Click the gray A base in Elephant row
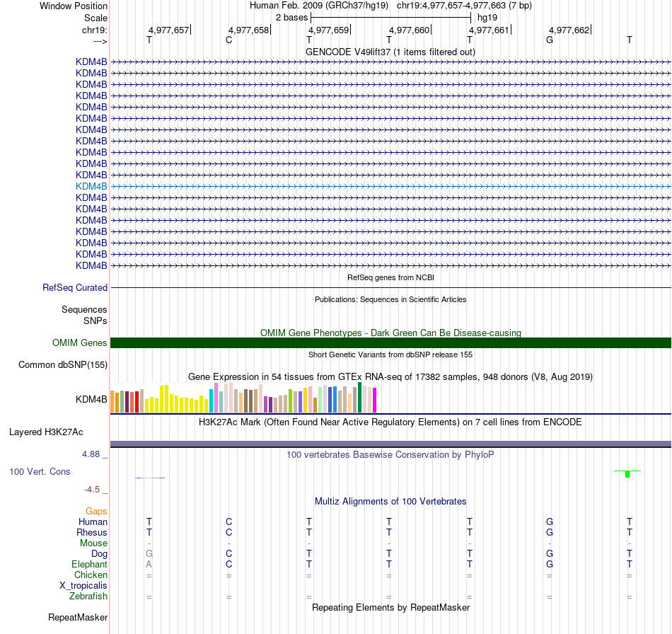 click(x=149, y=564)
